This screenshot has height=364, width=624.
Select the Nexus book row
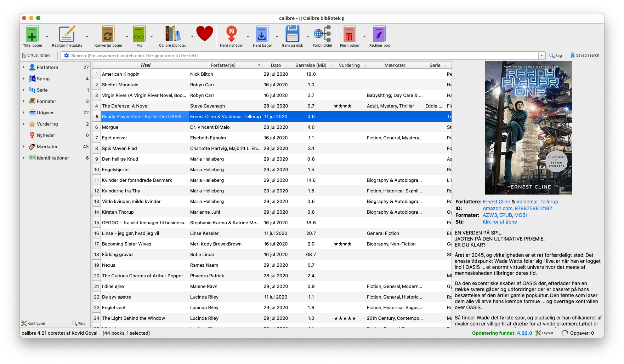[272, 265]
